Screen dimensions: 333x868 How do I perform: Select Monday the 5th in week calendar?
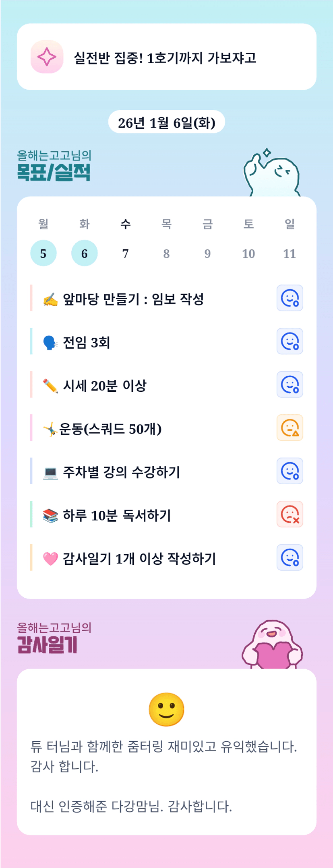click(x=43, y=253)
